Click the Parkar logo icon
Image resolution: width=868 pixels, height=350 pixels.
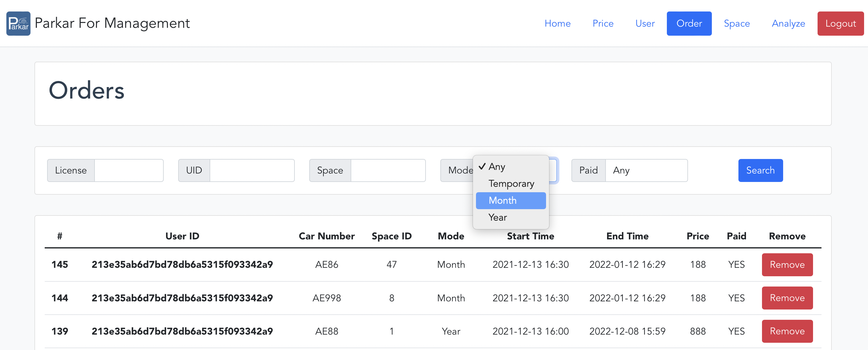(18, 23)
